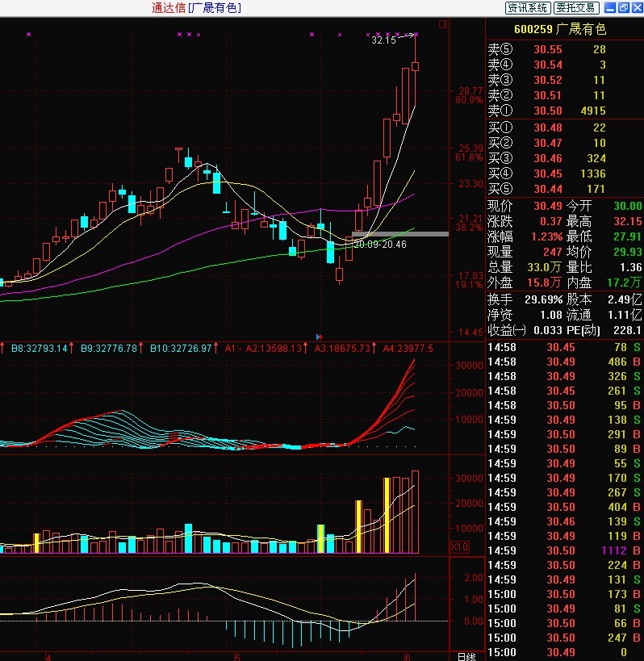Viewport: 644px width, 661px height.
Task: Click the 28.77 80.9% price axis label
Action: pos(469,95)
